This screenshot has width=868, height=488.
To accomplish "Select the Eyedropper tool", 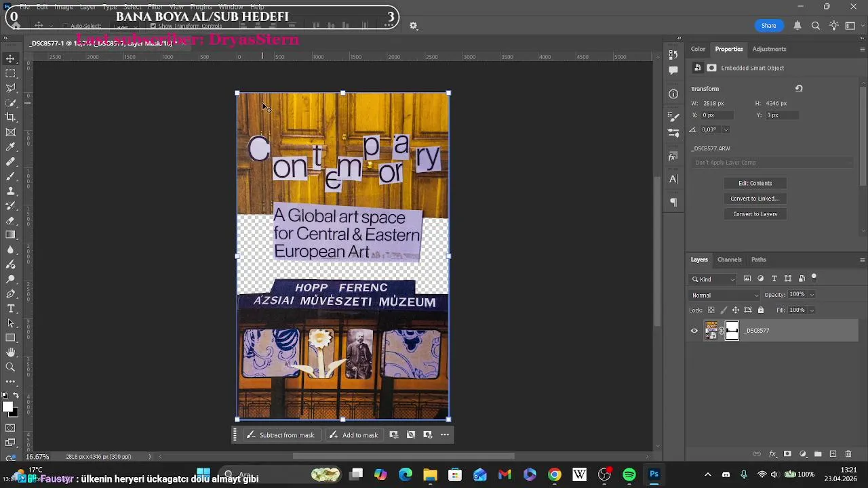I will [x=10, y=147].
